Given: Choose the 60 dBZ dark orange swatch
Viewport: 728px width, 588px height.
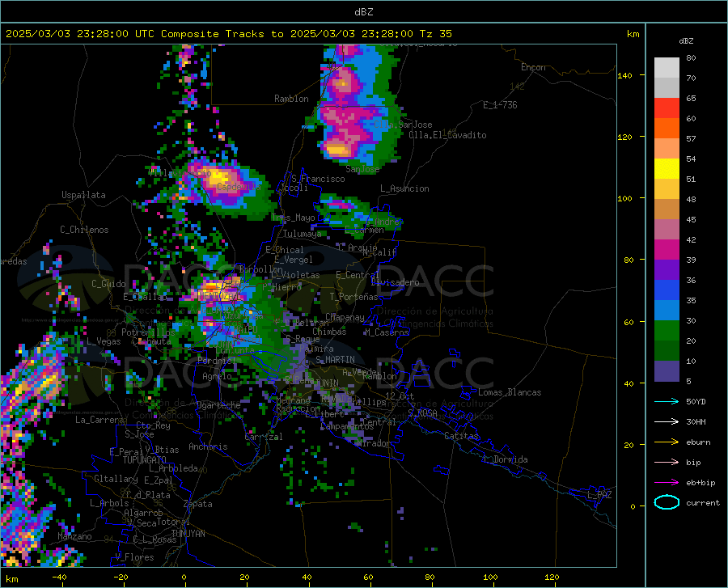Looking at the screenshot, I should point(667,129).
